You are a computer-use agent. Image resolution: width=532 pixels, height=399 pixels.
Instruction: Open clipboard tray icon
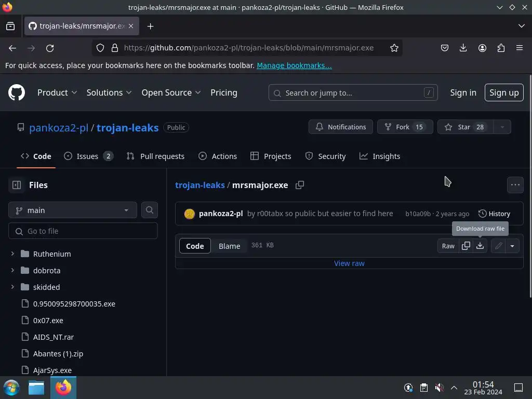pyautogui.click(x=424, y=388)
